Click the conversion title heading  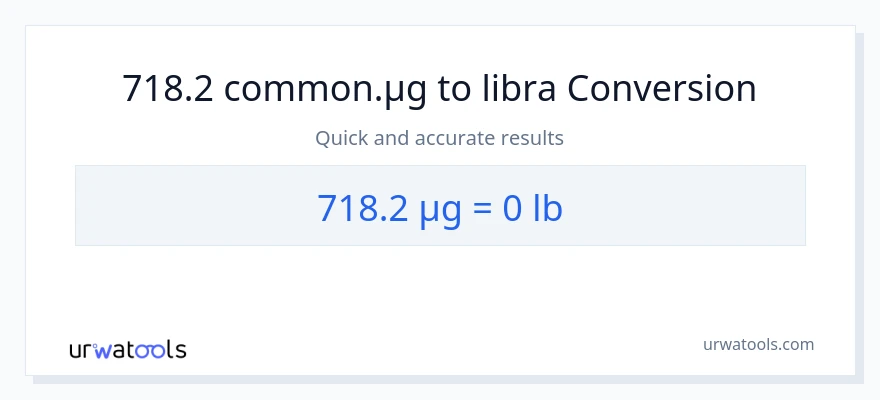click(x=439, y=89)
